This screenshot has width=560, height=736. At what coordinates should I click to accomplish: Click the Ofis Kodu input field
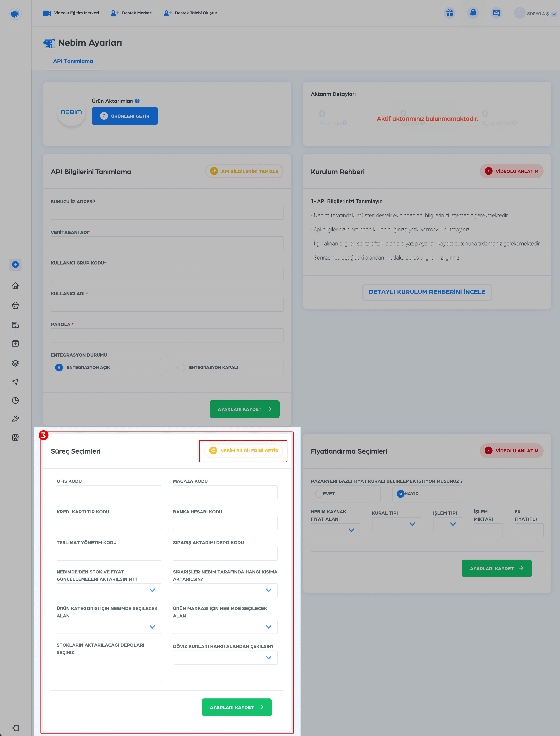(109, 492)
